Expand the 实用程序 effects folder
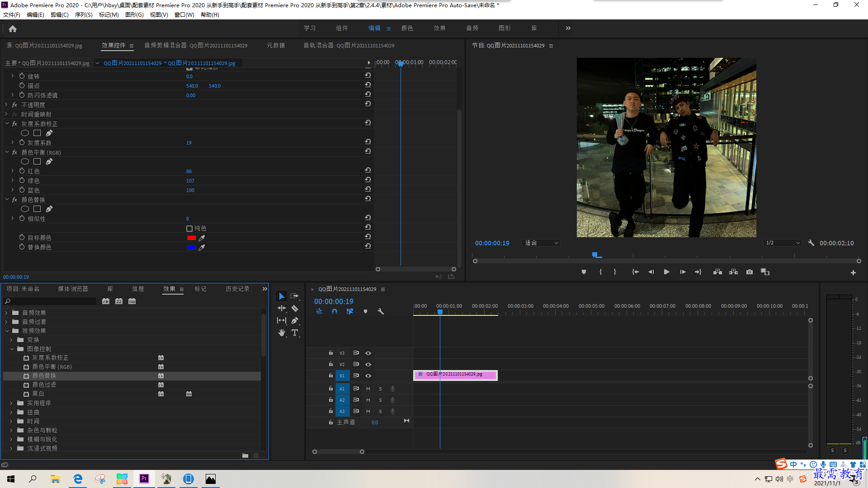This screenshot has width=868, height=488. [x=11, y=403]
